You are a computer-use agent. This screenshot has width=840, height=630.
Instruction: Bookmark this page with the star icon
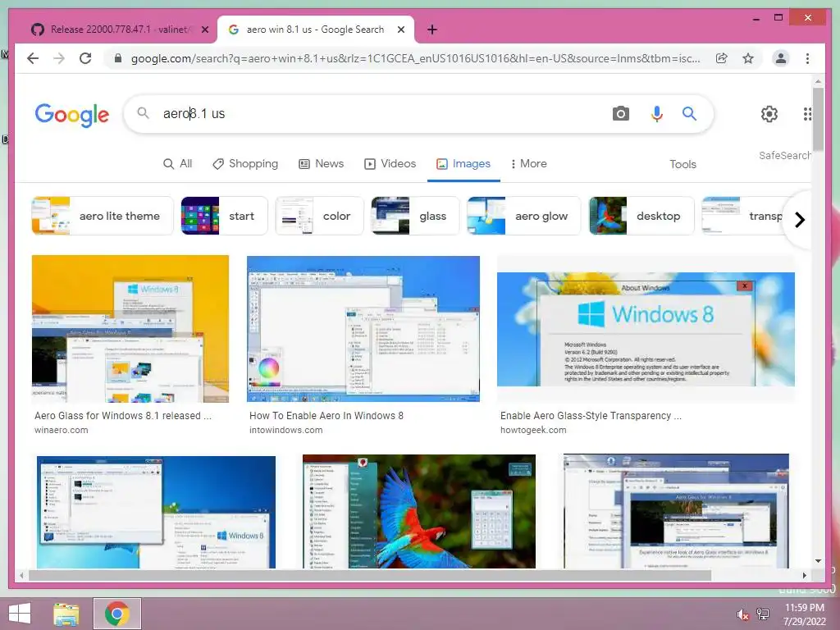(748, 58)
